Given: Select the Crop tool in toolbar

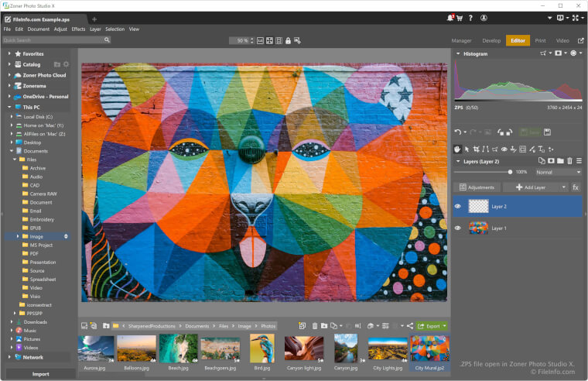Looking at the screenshot, I should [476, 149].
